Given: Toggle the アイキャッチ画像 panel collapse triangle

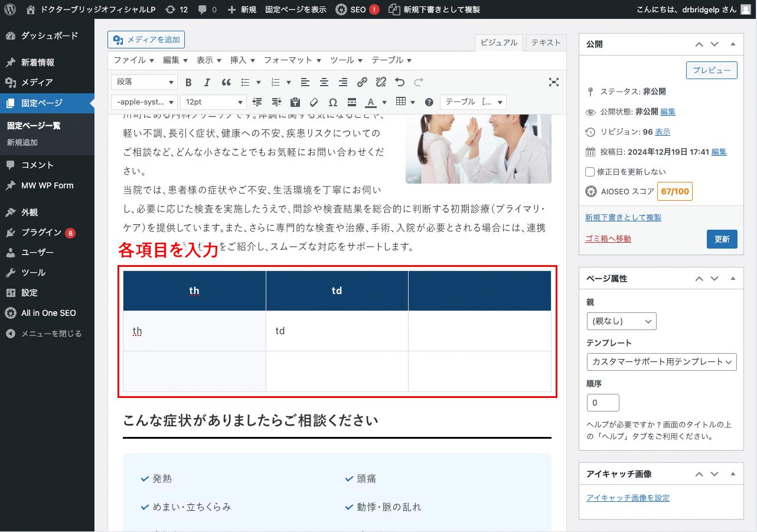Looking at the screenshot, I should coord(733,474).
